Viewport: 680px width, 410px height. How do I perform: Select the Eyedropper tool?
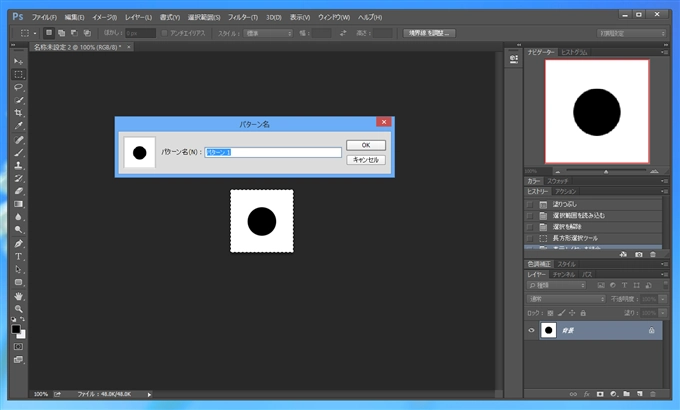click(x=18, y=126)
